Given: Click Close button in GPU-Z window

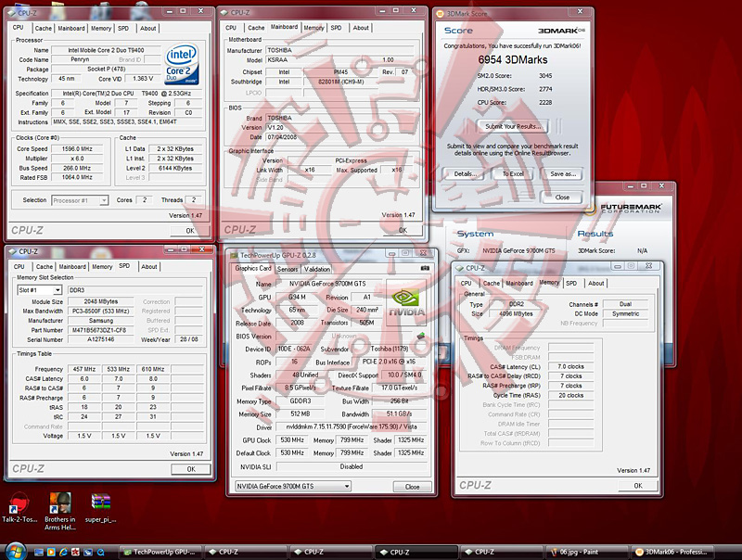Looking at the screenshot, I should 412,487.
